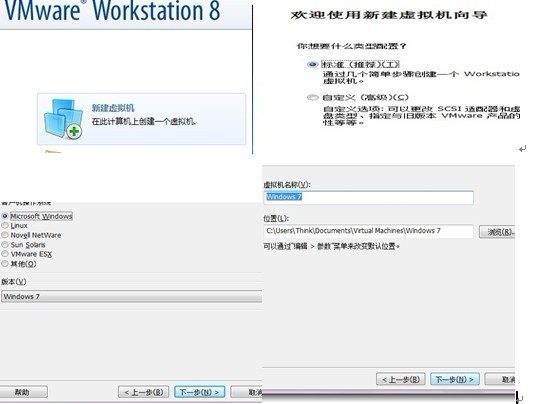Screen dimensions: 534x404
Task: Select the VMware ESX radio option
Action: point(5,254)
